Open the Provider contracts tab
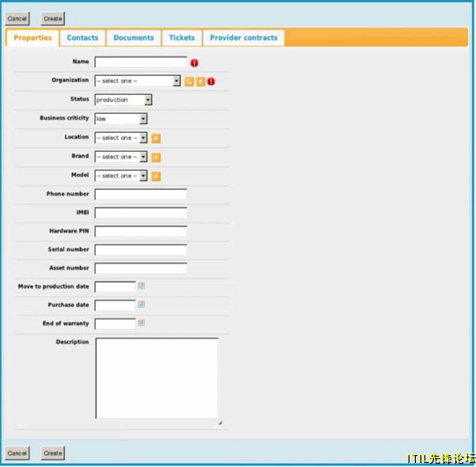This screenshot has width=476, height=467. tap(243, 38)
